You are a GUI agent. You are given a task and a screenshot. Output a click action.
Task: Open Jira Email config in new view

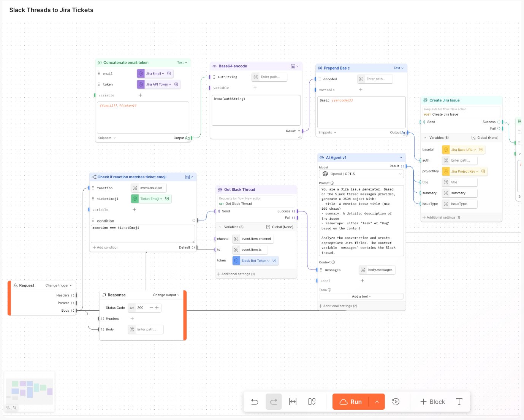169,73
